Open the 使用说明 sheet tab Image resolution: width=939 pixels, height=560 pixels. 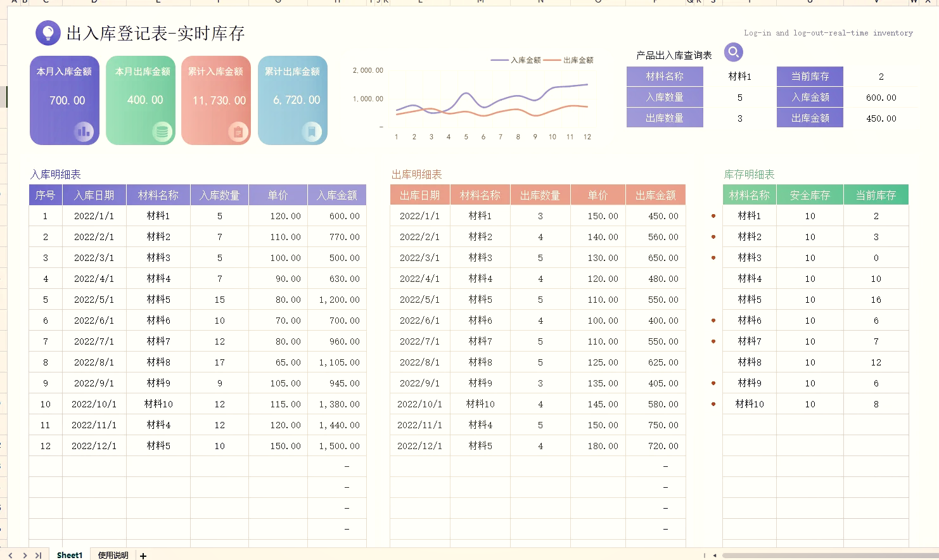pyautogui.click(x=113, y=555)
